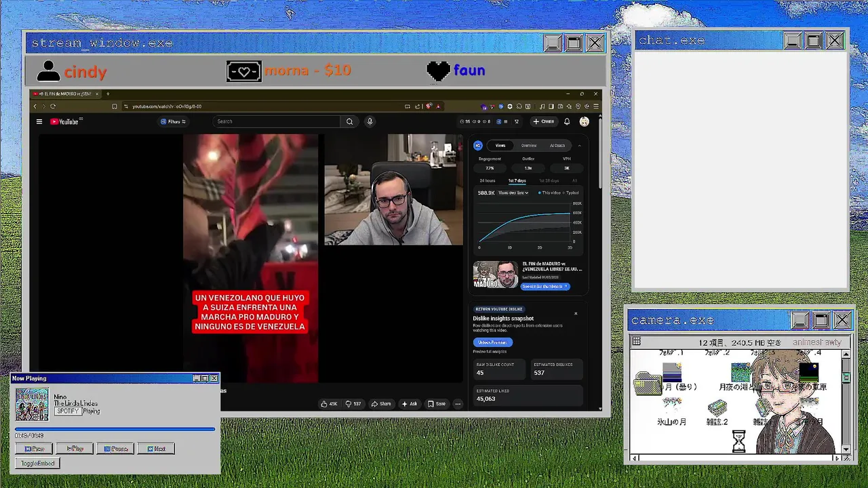Open the YouTube hamburger guide menu

[39, 122]
